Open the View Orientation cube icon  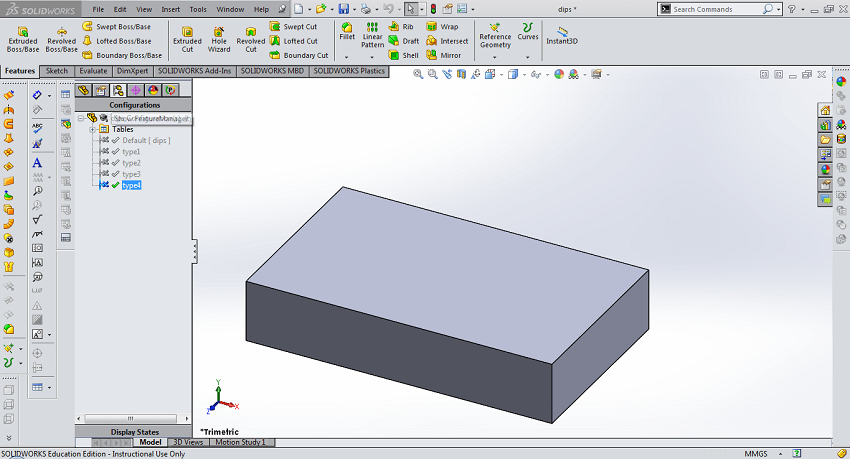490,74
